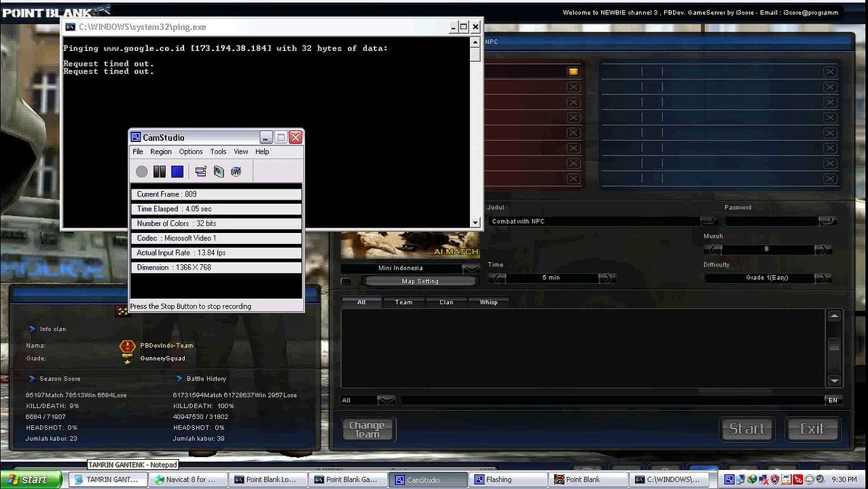Close the last slot in red team
Screen dimensions: 868x489
[x=573, y=179]
